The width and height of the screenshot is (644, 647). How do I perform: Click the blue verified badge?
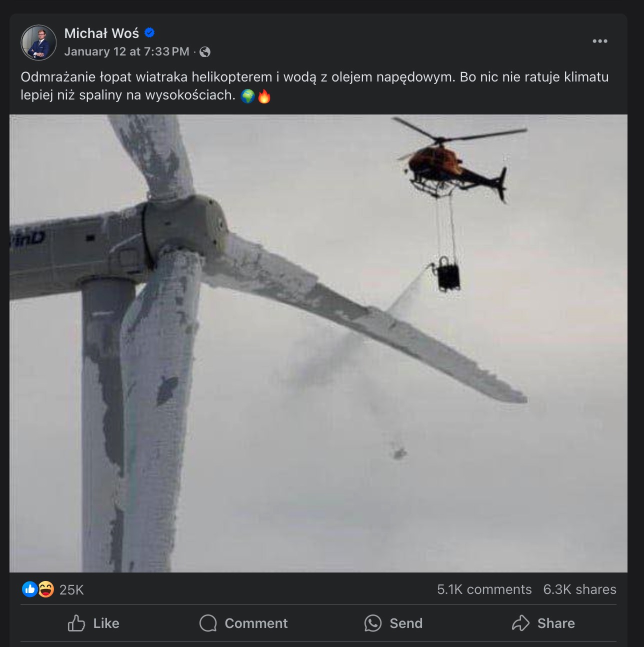(149, 33)
